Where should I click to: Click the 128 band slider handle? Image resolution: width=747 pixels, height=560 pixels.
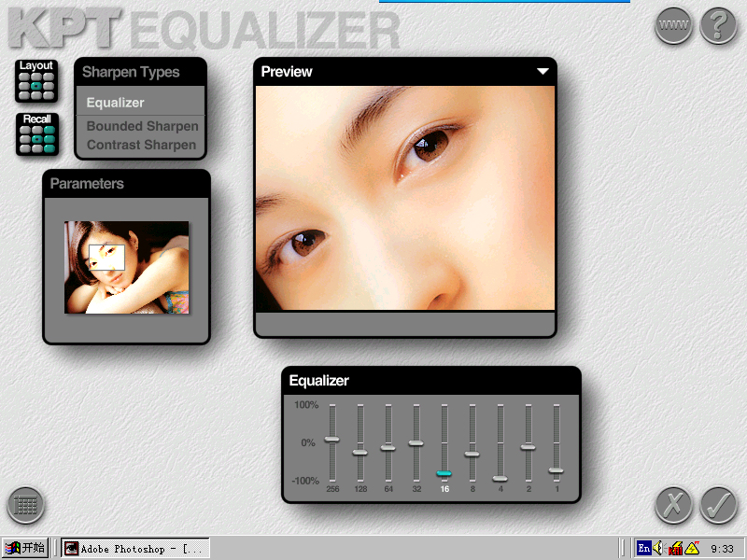coord(360,452)
